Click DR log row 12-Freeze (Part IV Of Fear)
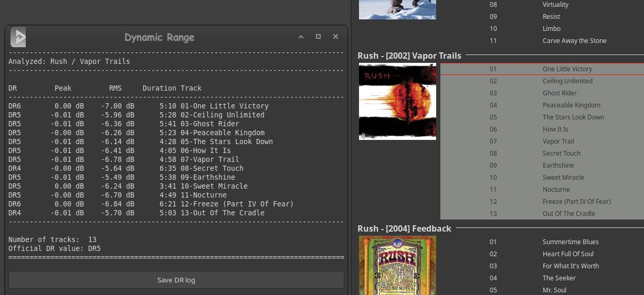The height and width of the screenshot is (295, 644). (x=151, y=204)
